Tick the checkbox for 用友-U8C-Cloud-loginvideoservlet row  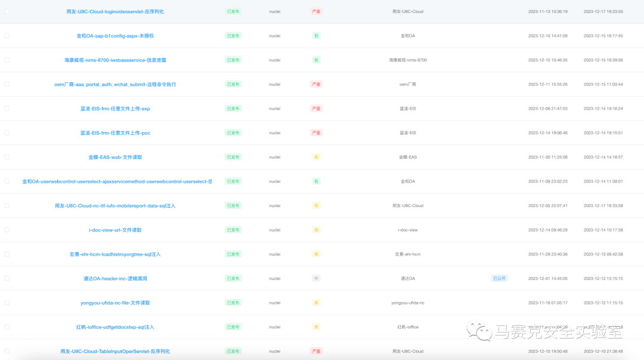[7, 11]
